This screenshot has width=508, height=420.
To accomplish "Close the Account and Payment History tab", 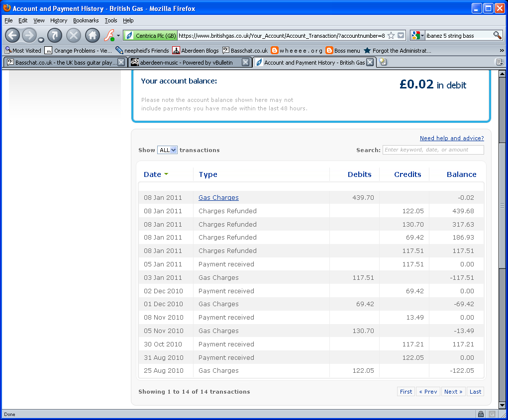I will point(370,62).
